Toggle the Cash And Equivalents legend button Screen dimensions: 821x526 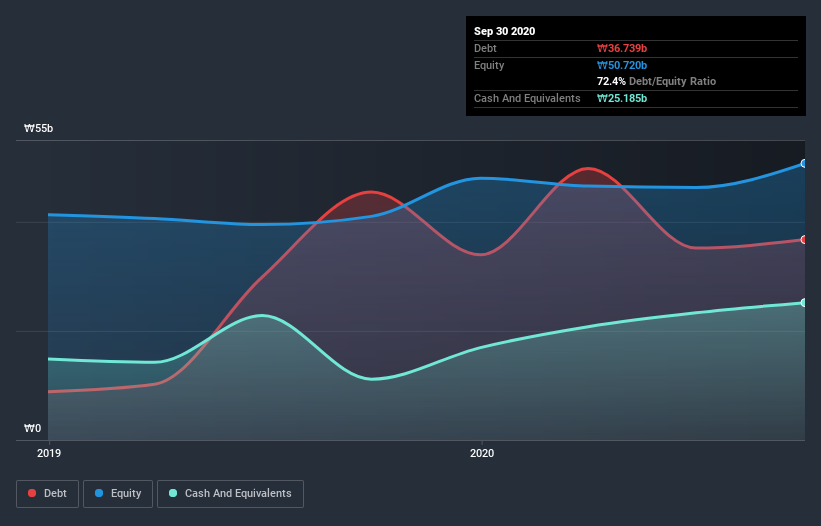pyautogui.click(x=230, y=494)
